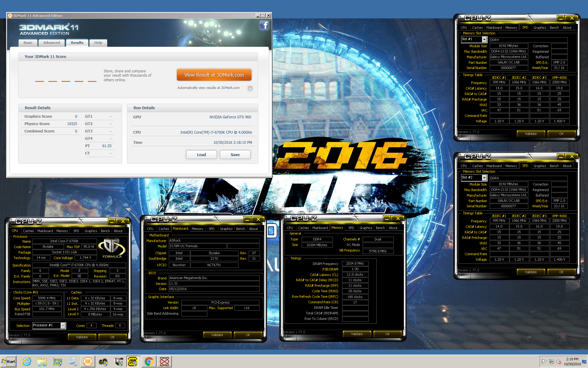Open About tab in Slot #1 SPD window
The image size is (588, 368).
[567, 28]
